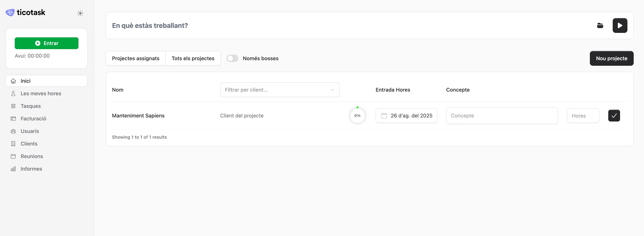This screenshot has width=644, height=236.
Task: Click the chevron in the client filter
Action: [x=332, y=90]
